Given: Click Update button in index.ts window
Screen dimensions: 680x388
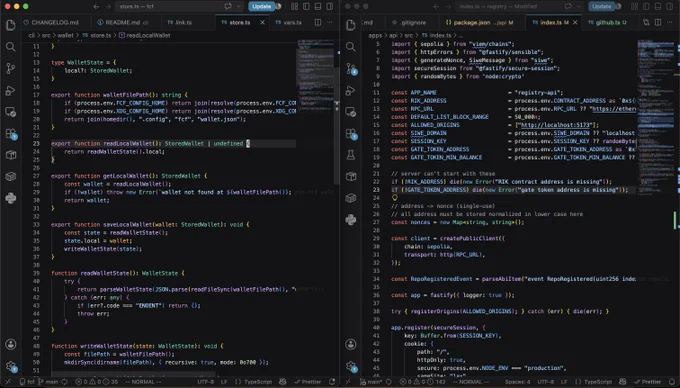Looking at the screenshot, I should (601, 7).
